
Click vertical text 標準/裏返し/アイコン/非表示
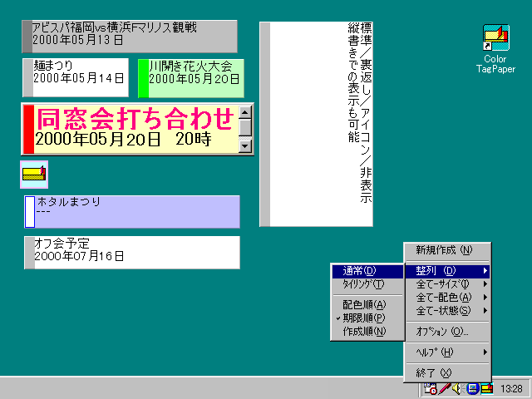tap(366, 112)
